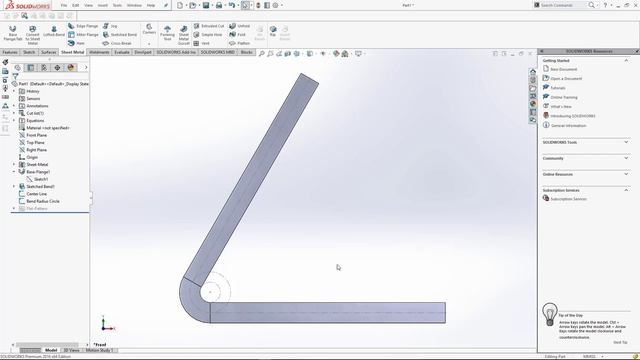Collapse the Base-Flange1 tree node
Viewport: 640px width, 360px height.
click(14, 172)
